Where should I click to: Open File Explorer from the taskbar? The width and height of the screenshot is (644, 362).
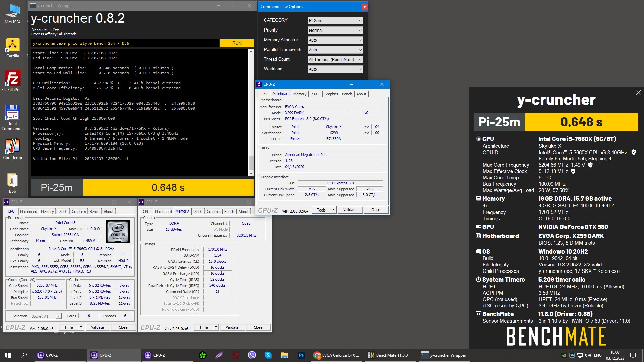[x=284, y=355]
